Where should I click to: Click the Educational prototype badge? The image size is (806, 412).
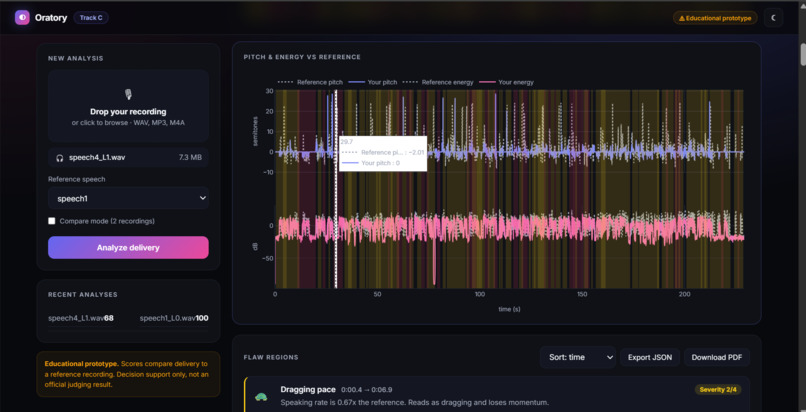click(x=715, y=18)
